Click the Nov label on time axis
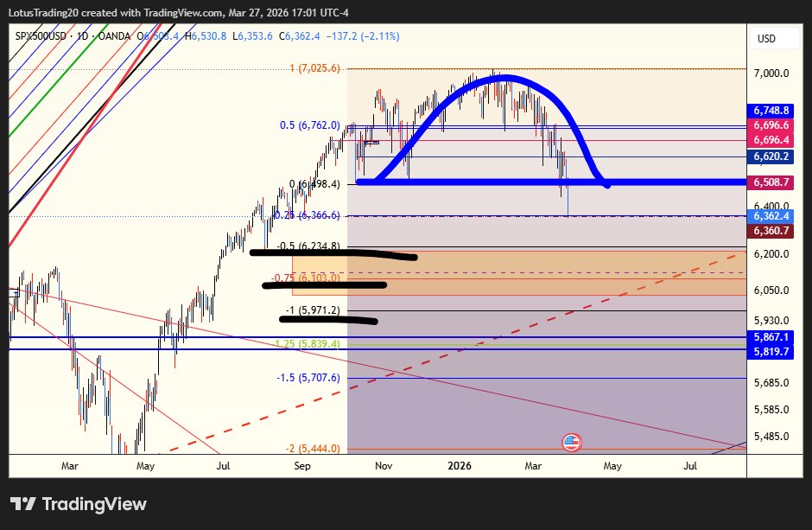The height and width of the screenshot is (530, 812). tap(384, 466)
